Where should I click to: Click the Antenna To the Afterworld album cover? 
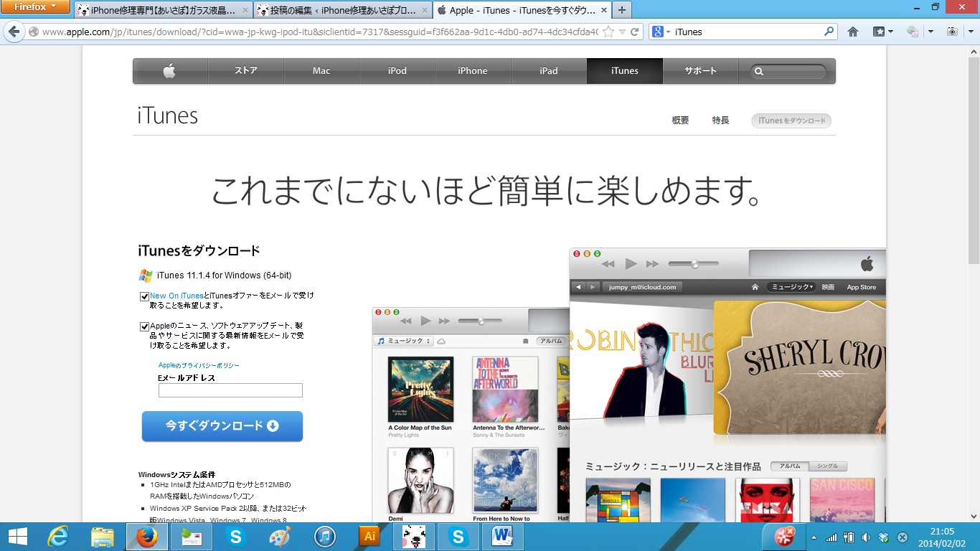point(505,389)
